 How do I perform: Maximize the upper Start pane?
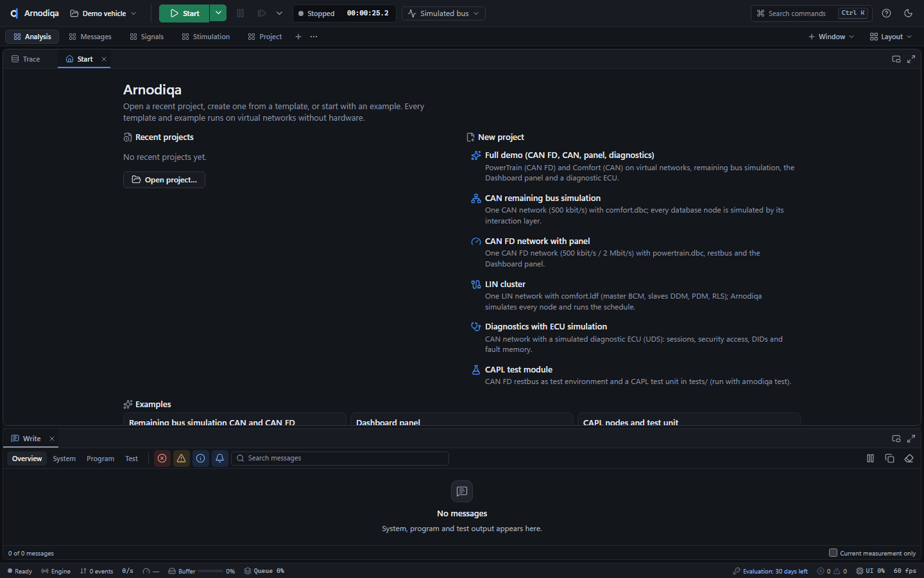911,59
